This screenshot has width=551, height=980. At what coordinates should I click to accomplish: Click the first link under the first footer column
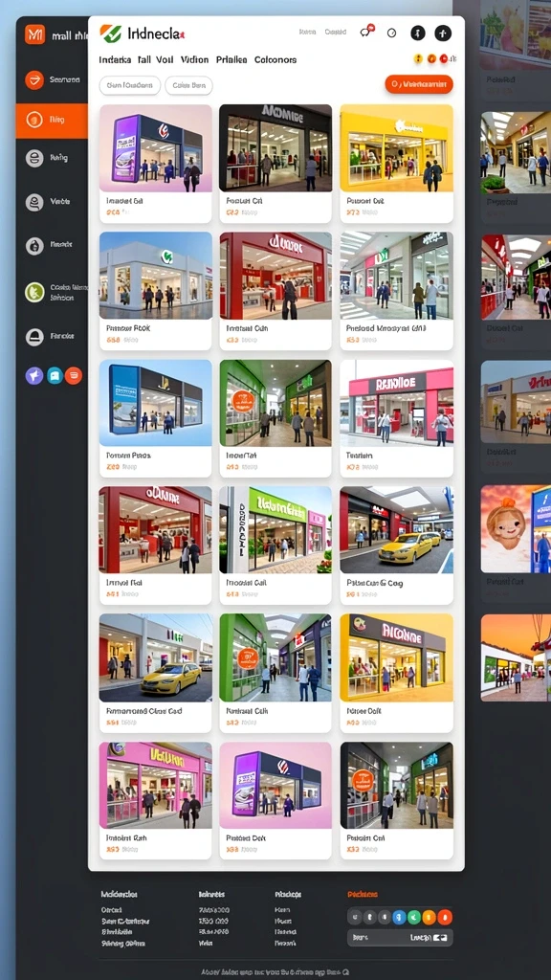point(111,910)
